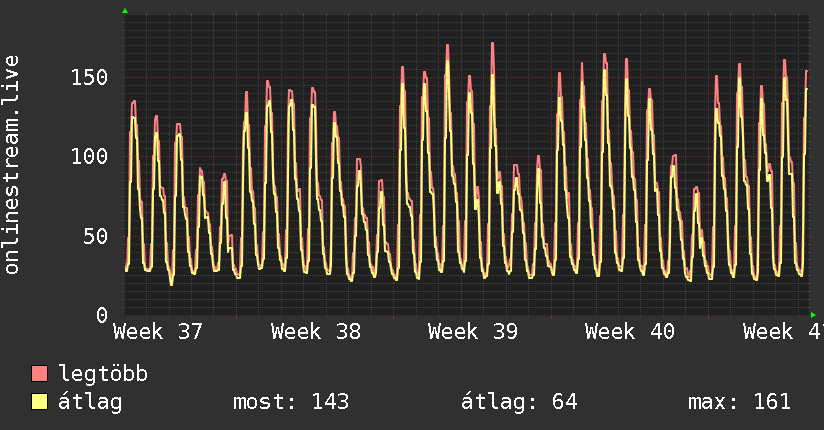Click the 0 y-axis label
Viewport: 824px width, 430px height.
coord(102,315)
